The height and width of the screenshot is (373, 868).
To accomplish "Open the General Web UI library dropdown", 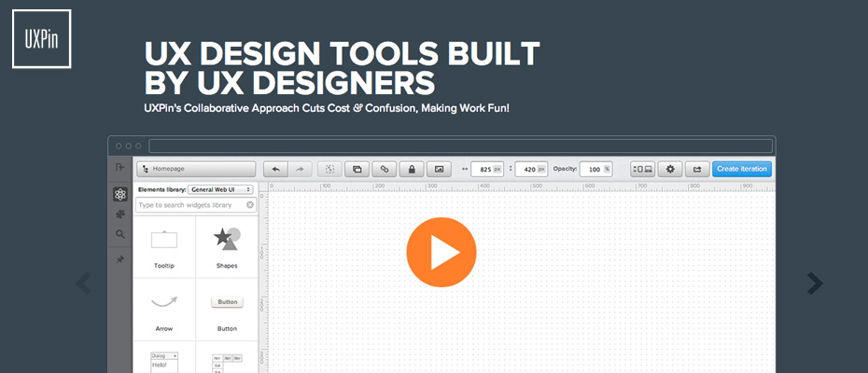I will [222, 189].
